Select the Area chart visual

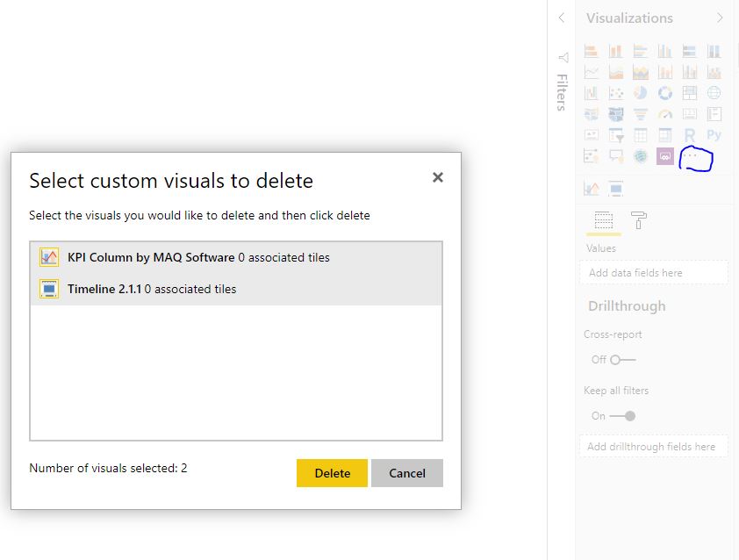pyautogui.click(x=615, y=72)
